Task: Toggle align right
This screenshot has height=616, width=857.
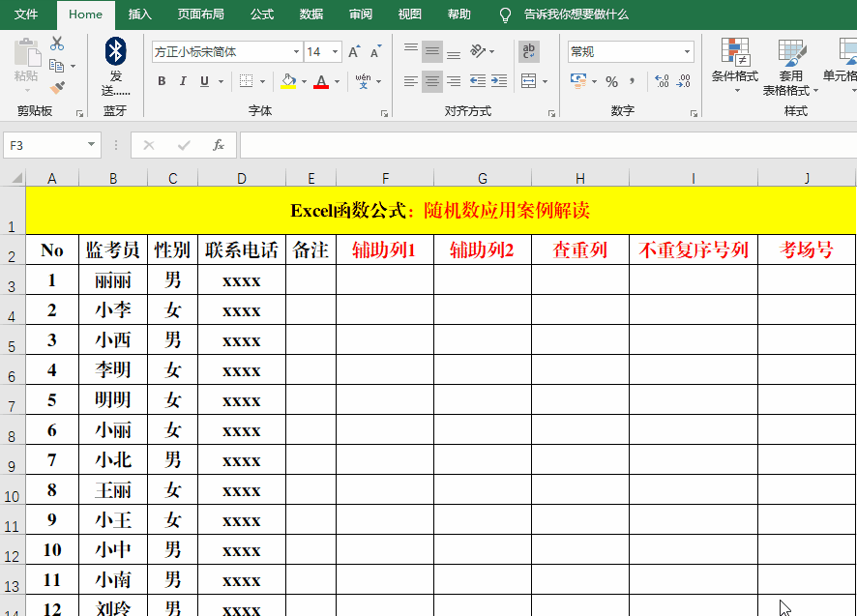Action: click(453, 81)
